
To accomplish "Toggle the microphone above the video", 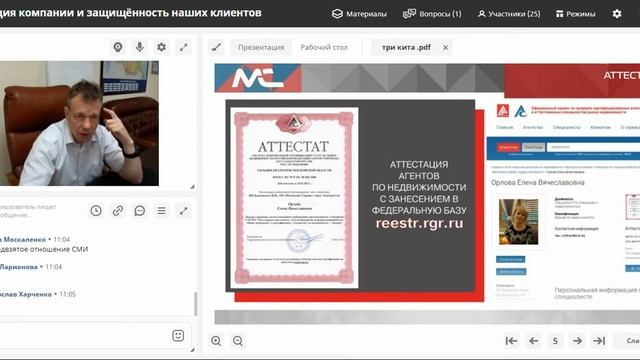I will point(140,47).
